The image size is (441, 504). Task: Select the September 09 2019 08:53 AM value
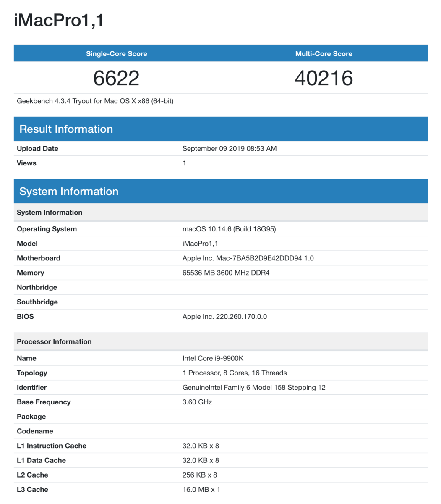point(230,149)
